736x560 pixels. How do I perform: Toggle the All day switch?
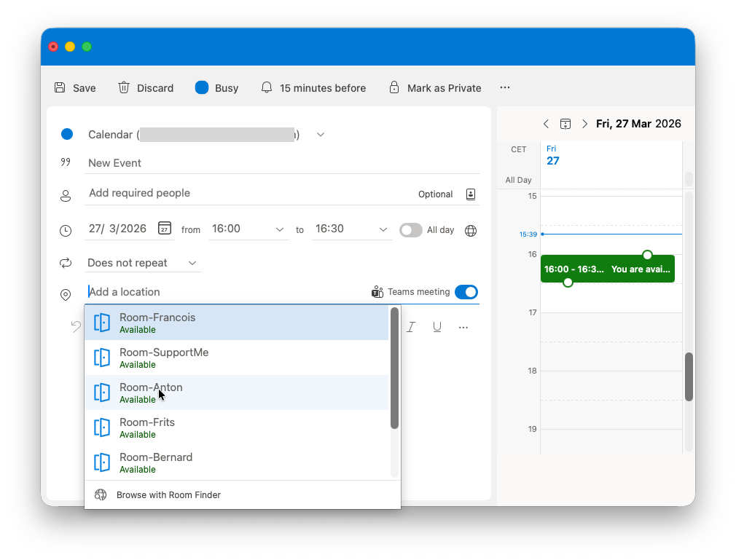[410, 230]
